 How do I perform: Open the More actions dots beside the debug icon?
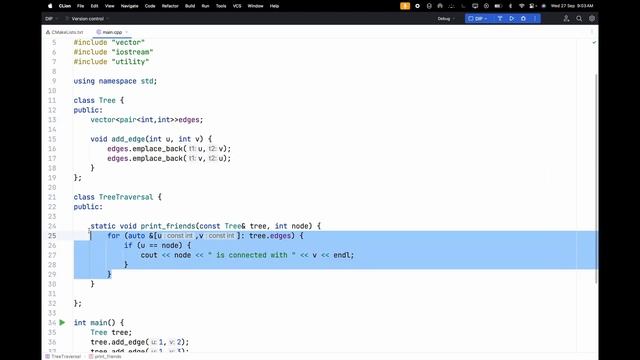535,18
